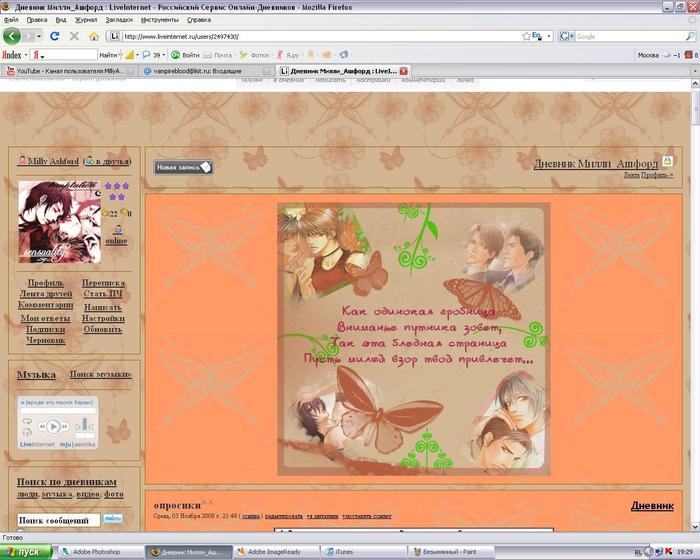This screenshot has width=700, height=560.
Task: Toggle repeat in the music player widget
Action: [x=27, y=421]
